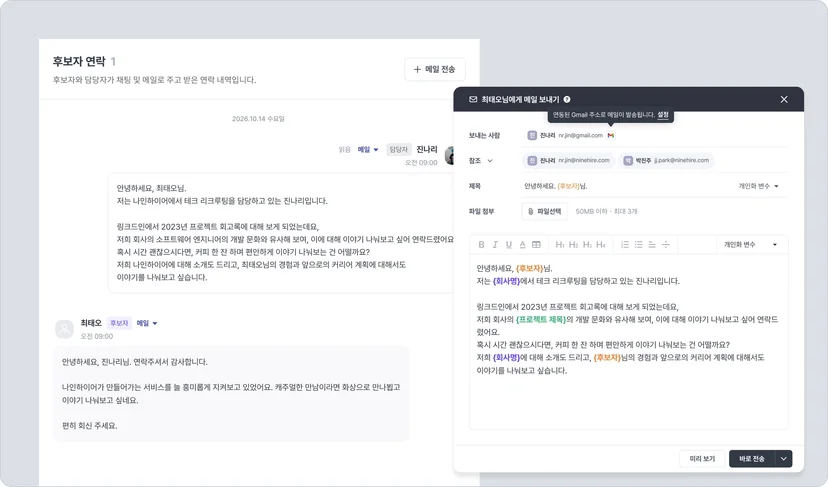Click the help question mark icon in dialog title

tap(567, 99)
